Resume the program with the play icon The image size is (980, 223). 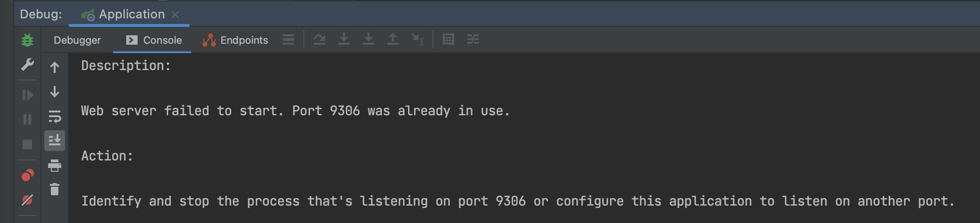pyautogui.click(x=27, y=95)
